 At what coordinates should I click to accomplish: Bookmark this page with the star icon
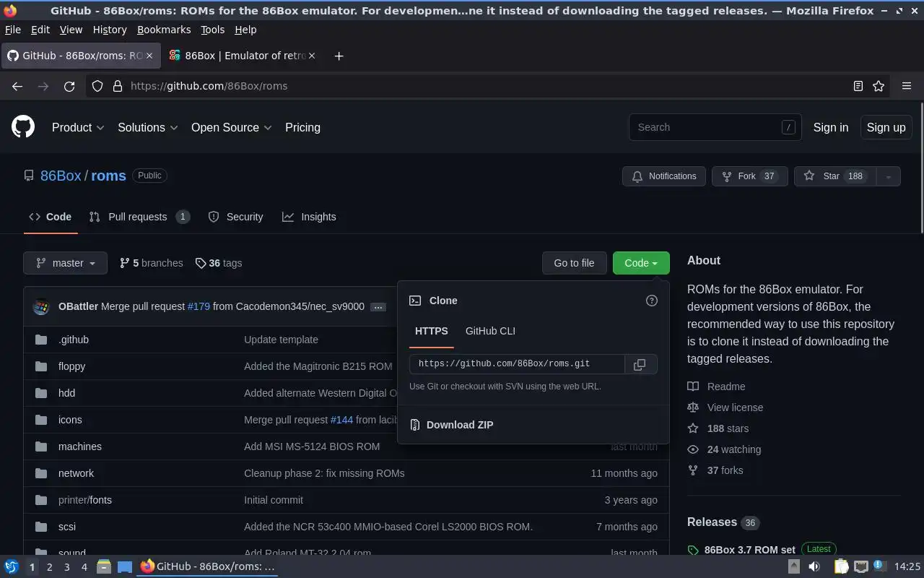coord(879,86)
